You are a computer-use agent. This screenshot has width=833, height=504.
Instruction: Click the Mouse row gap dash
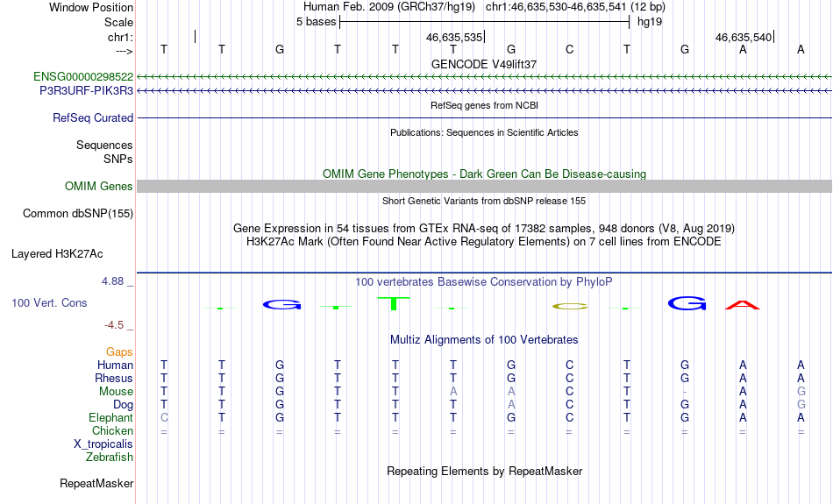coord(685,392)
